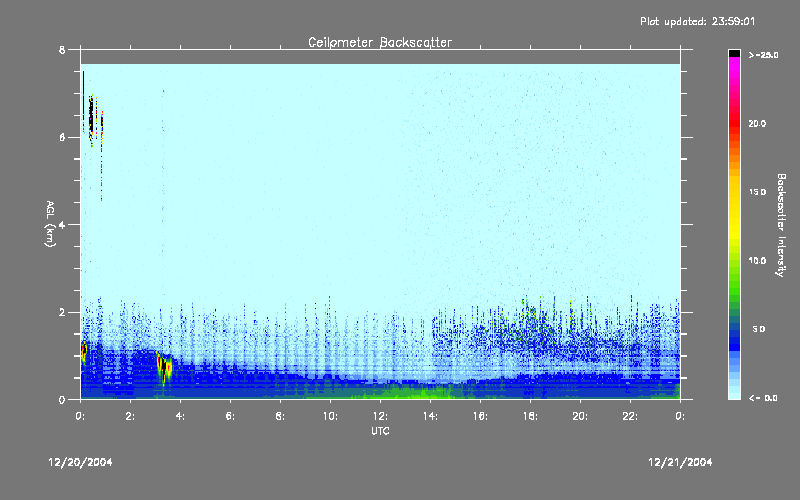Click the UTC x-axis label
This screenshot has width=800, height=500.
(x=380, y=431)
